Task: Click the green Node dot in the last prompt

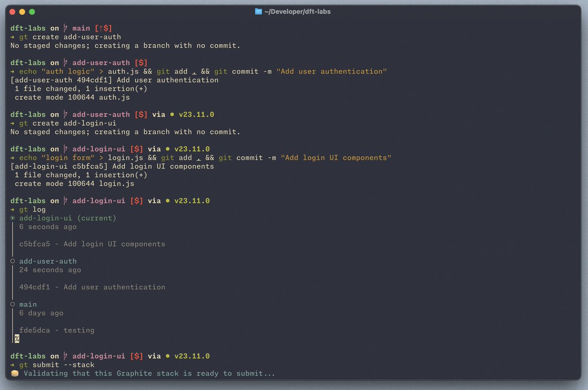Action: point(168,356)
